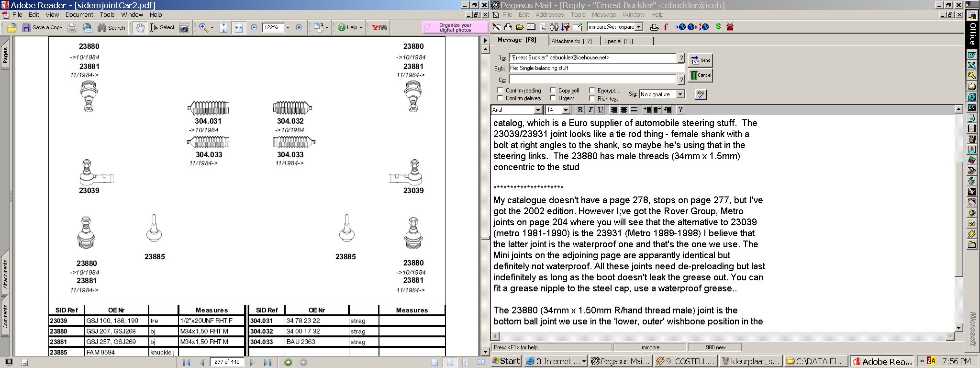
Task: Open address books icon in Pegasus toolbar
Action: click(531, 27)
